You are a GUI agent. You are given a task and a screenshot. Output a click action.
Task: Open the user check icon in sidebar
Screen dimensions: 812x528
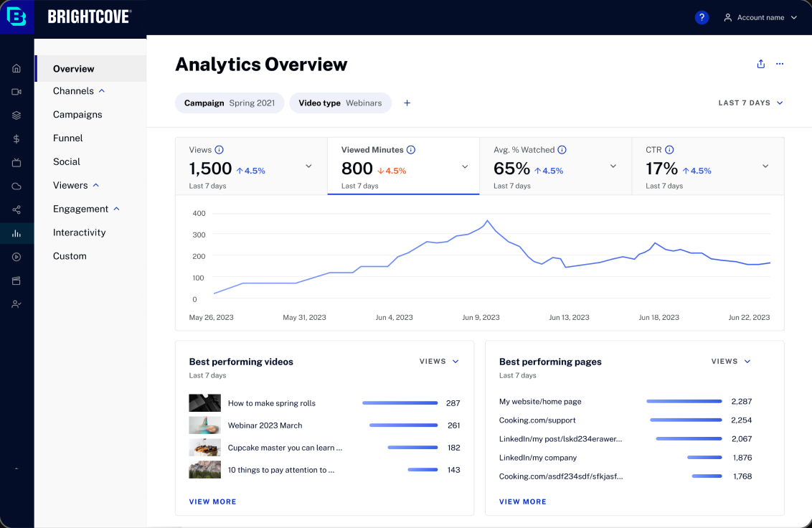point(16,304)
